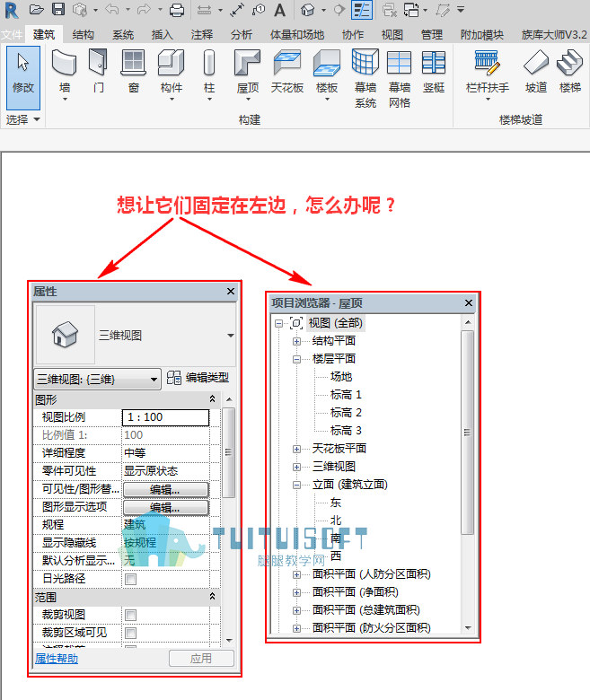Open the 三维视图: {三维} dropdown
This screenshot has width=590, height=700.
pos(97,380)
